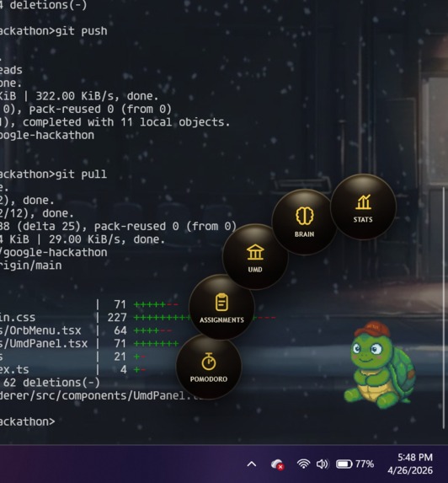Image resolution: width=448 pixels, height=483 pixels.
Task: Click the 'in.css' file entry
Action: [x=18, y=318]
